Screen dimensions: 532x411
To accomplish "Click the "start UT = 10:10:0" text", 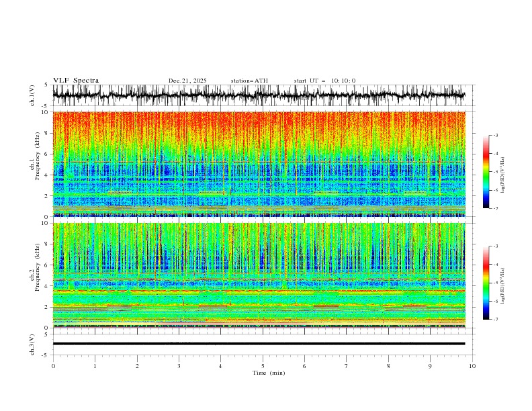I will click(x=324, y=81).
